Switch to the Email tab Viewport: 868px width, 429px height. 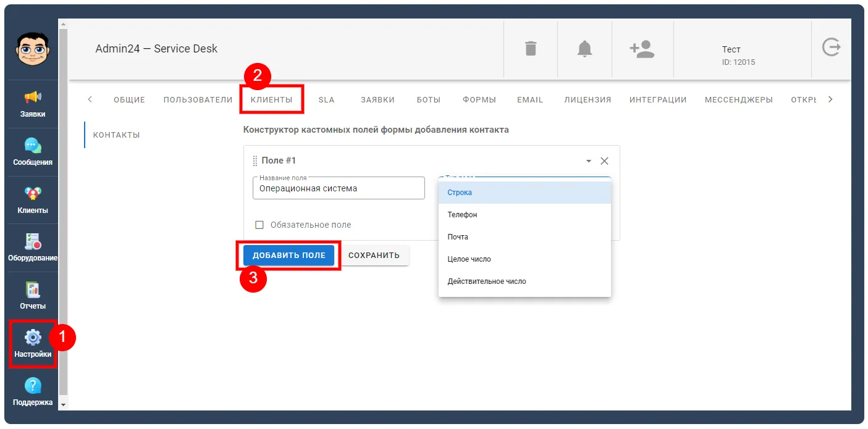pyautogui.click(x=530, y=99)
